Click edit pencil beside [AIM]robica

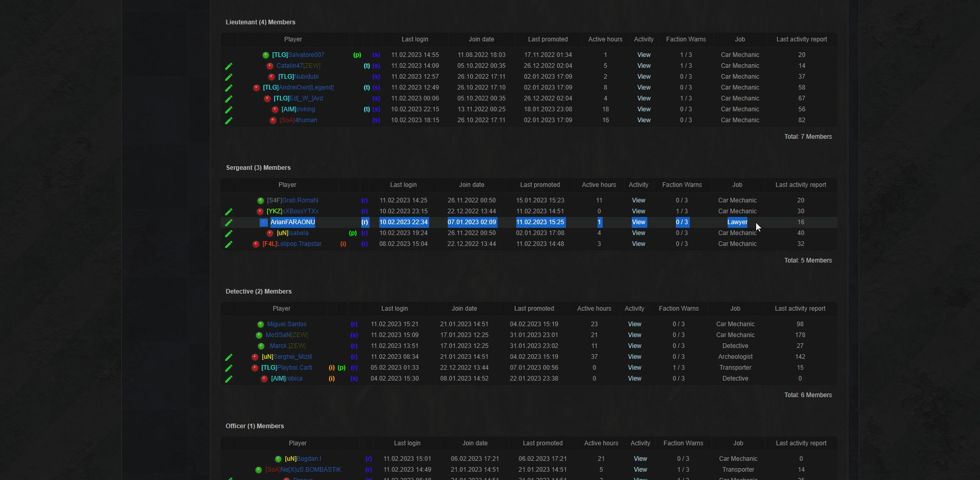(229, 379)
